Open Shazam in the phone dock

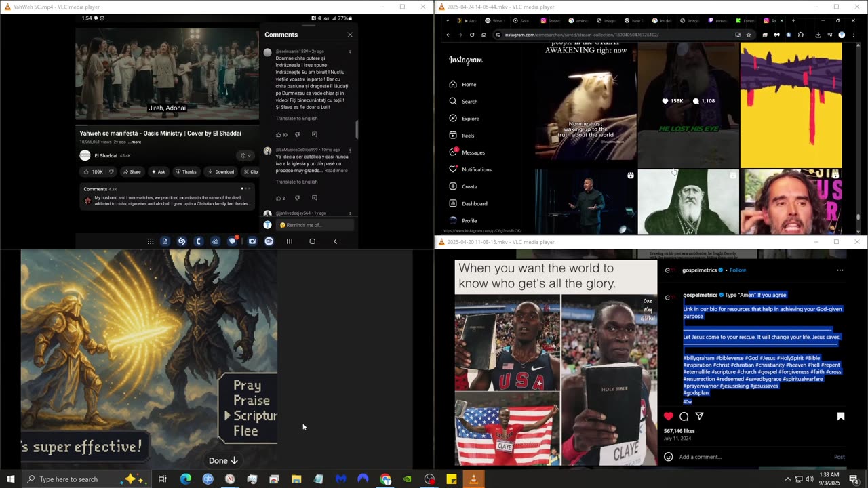[182, 241]
